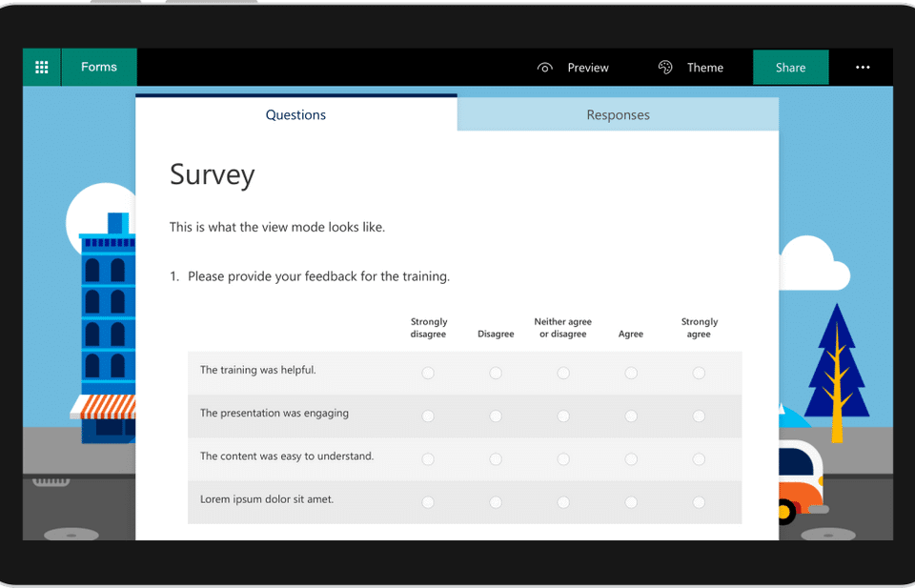Viewport: 915px width, 588px height.
Task: Select Strongly agree for presentation was engaging
Action: pyautogui.click(x=699, y=416)
